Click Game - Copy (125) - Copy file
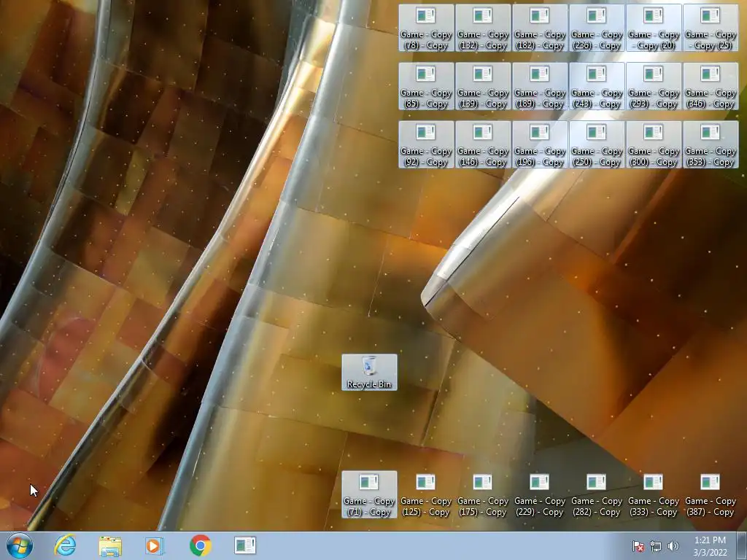This screenshot has width=747, height=560. coord(426,494)
